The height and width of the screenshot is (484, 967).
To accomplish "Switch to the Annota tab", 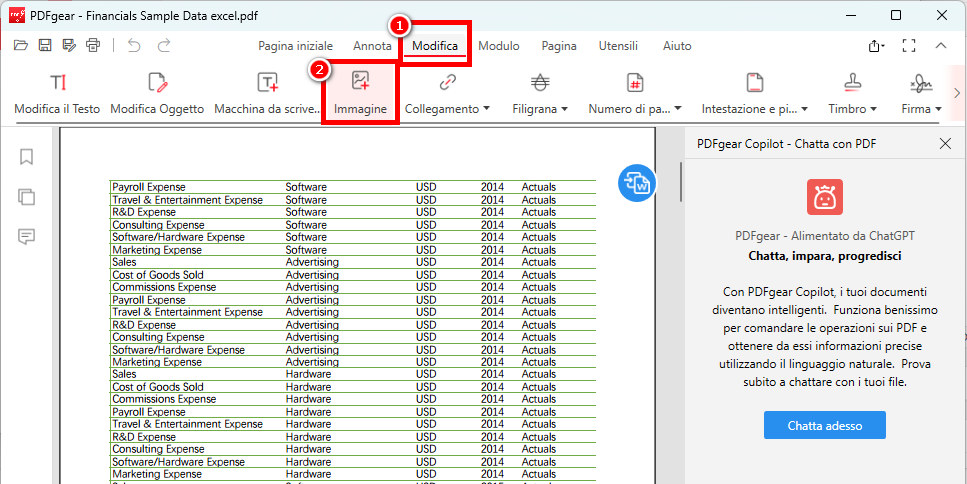I will [x=372, y=46].
